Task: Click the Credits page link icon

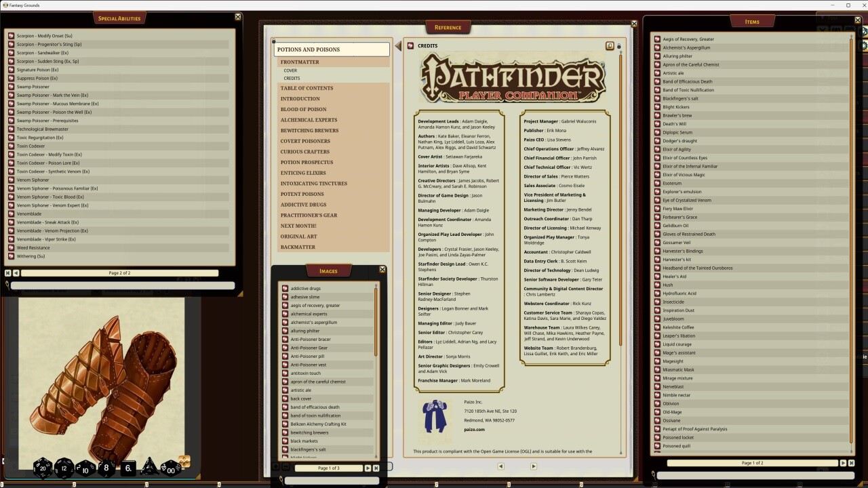Action: [x=410, y=46]
